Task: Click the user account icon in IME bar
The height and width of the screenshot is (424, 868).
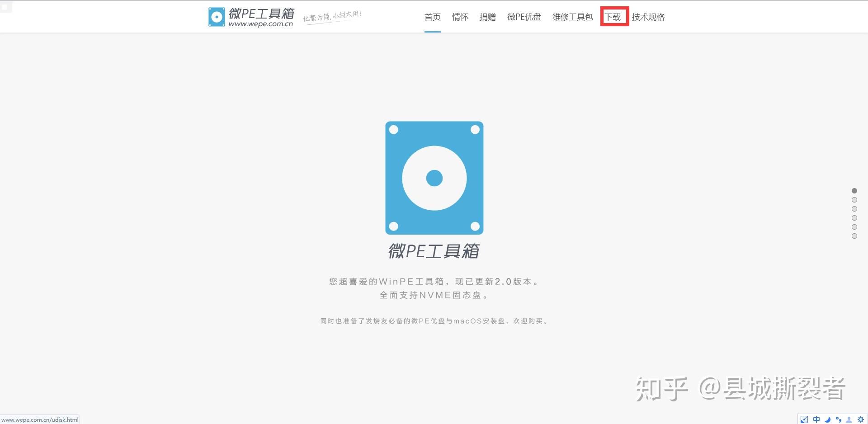Action: (849, 419)
